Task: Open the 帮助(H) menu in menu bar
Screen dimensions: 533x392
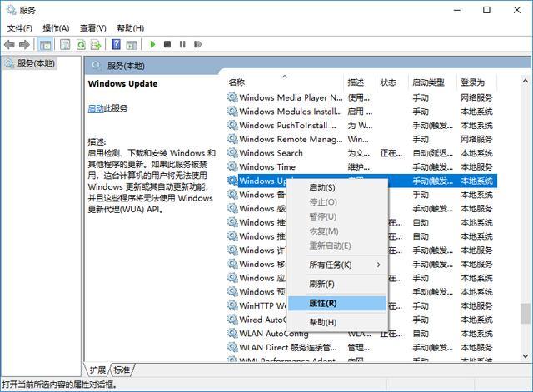Action: pyautogui.click(x=130, y=28)
